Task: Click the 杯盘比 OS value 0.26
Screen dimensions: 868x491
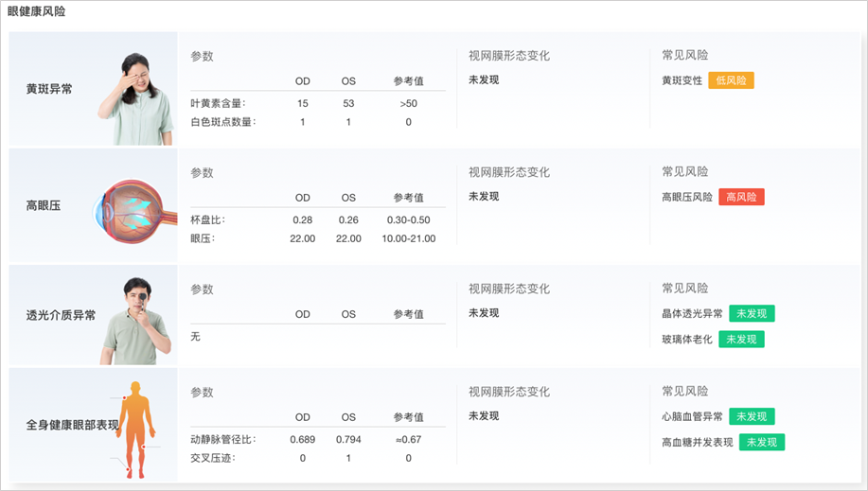Action: click(x=348, y=219)
